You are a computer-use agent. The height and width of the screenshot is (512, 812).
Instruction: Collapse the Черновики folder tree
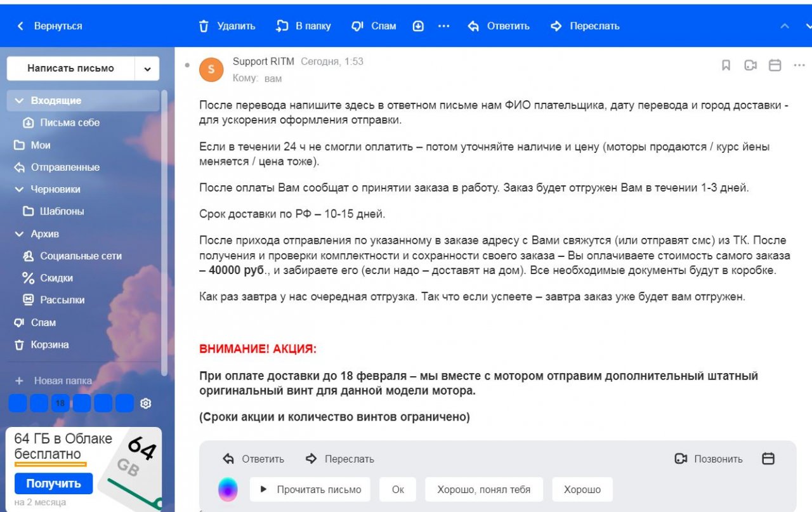pyautogui.click(x=19, y=189)
